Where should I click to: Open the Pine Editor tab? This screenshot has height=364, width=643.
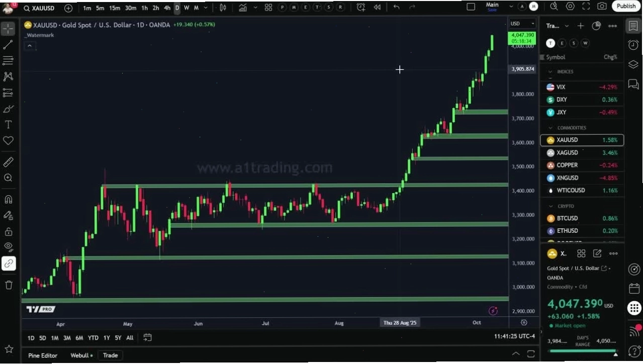pyautogui.click(x=43, y=355)
